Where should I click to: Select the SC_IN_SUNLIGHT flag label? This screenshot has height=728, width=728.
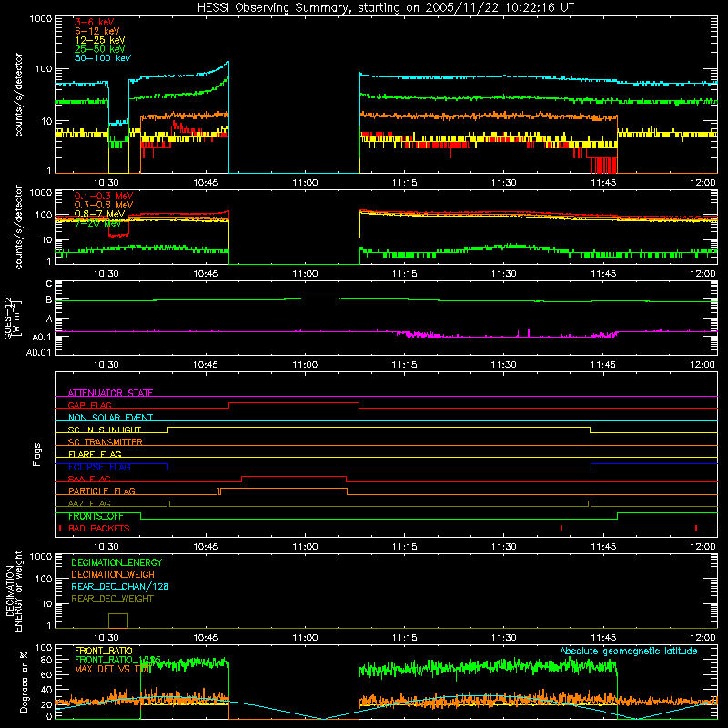tap(105, 430)
